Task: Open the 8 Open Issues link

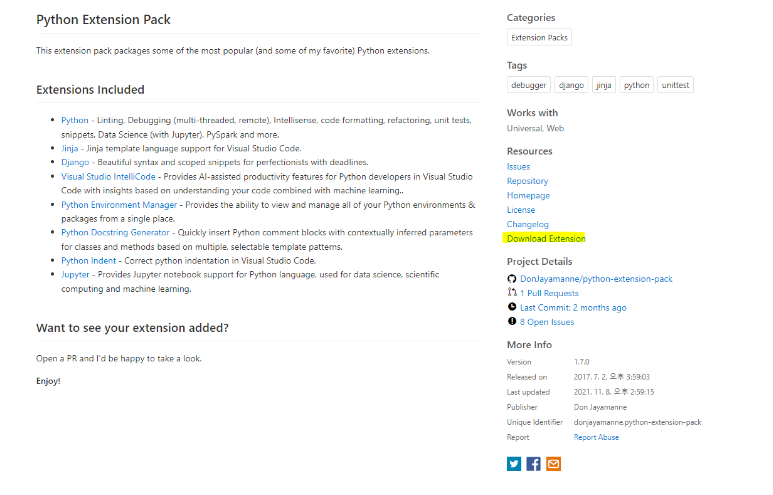Action: [x=547, y=322]
